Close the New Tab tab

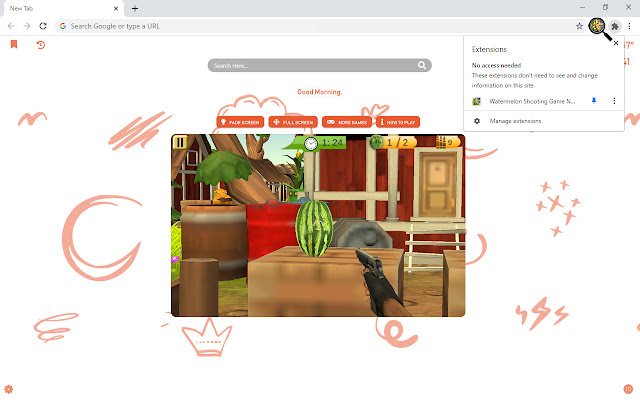(116, 9)
